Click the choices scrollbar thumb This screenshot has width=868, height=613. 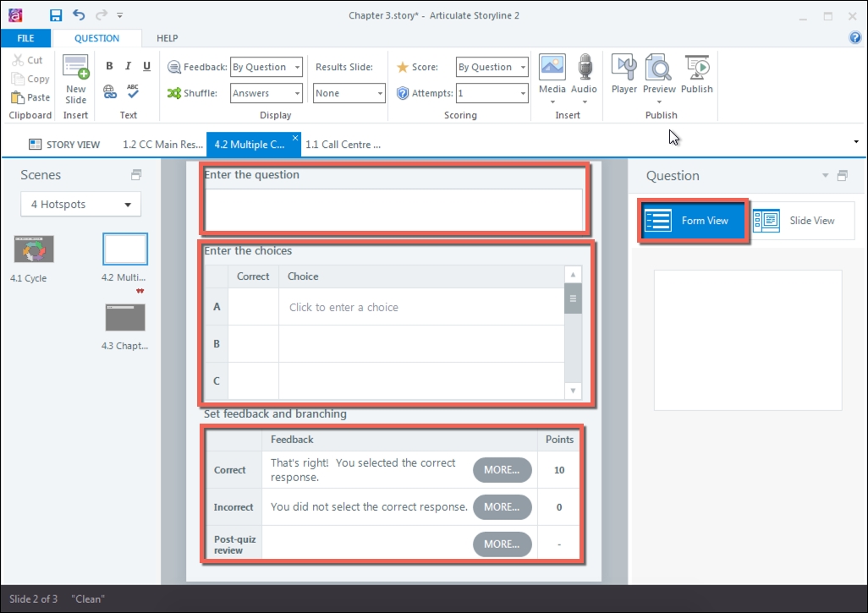573,298
